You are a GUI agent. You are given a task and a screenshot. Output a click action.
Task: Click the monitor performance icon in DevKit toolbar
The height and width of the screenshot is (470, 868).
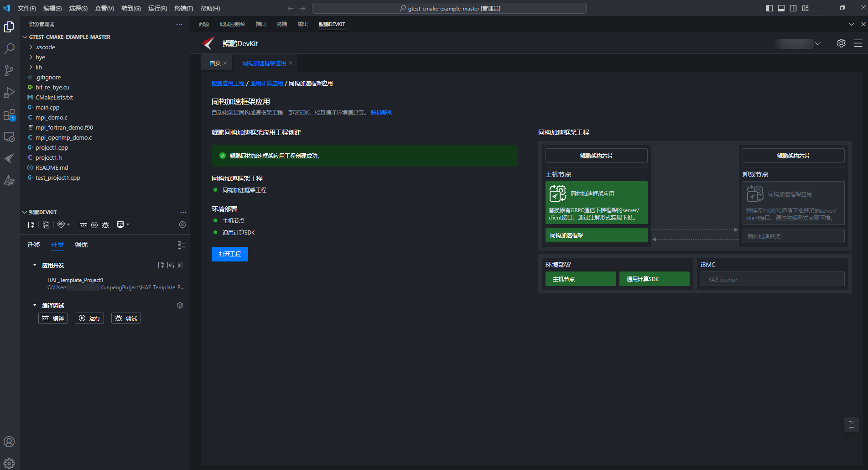[x=120, y=225]
